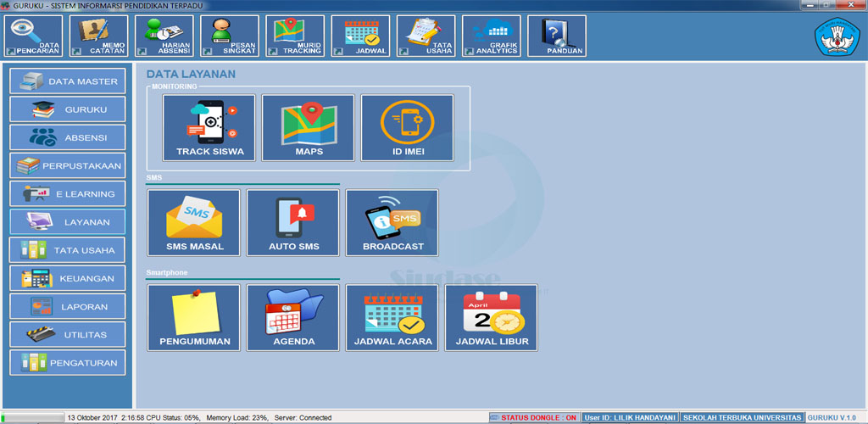Open Pengaturan settings in sidebar
This screenshot has width=868, height=424.
click(x=68, y=362)
